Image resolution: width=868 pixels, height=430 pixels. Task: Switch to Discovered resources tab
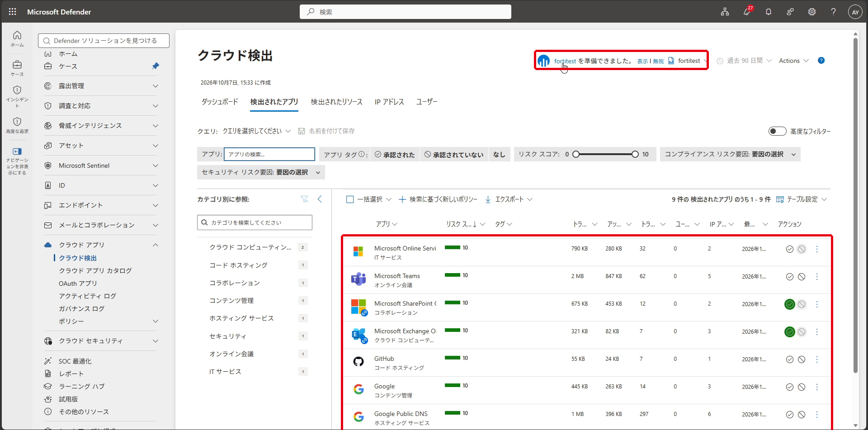pos(336,102)
